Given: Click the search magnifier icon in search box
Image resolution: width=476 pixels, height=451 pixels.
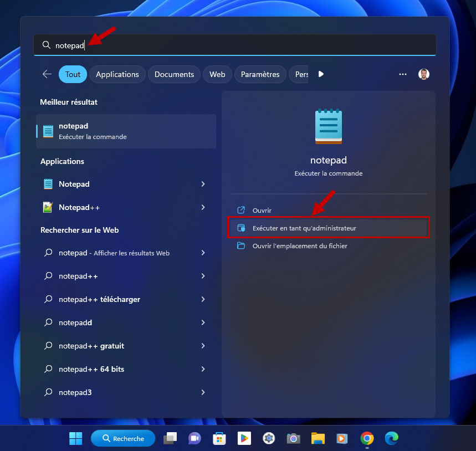Looking at the screenshot, I should click(x=46, y=45).
